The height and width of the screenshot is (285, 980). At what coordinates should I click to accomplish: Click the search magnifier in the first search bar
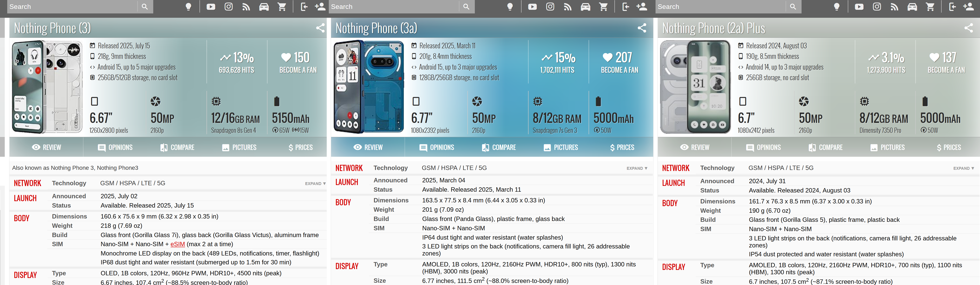(x=145, y=7)
